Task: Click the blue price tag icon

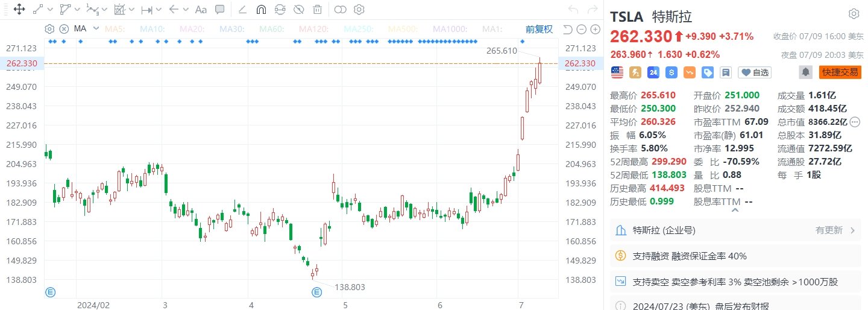Action: click(708, 72)
